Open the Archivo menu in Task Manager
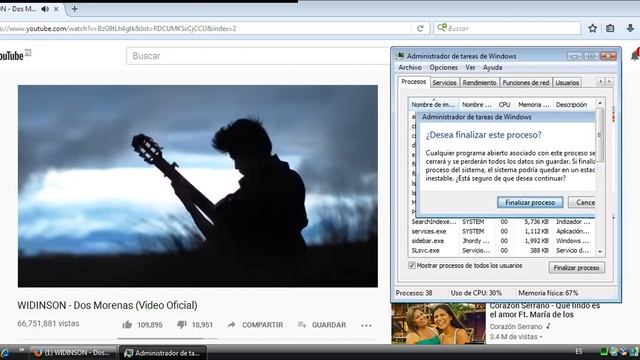The width and height of the screenshot is (640, 360). (410, 67)
